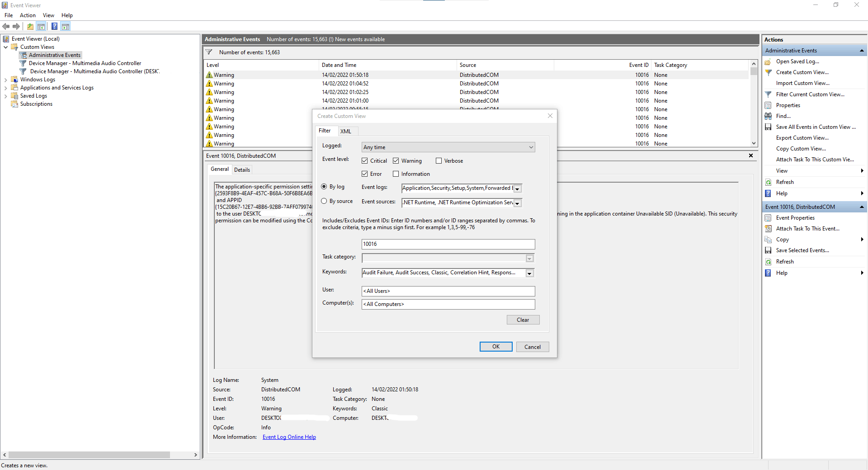The width and height of the screenshot is (868, 470).
Task: Open the Event Log Online Help link
Action: click(289, 437)
